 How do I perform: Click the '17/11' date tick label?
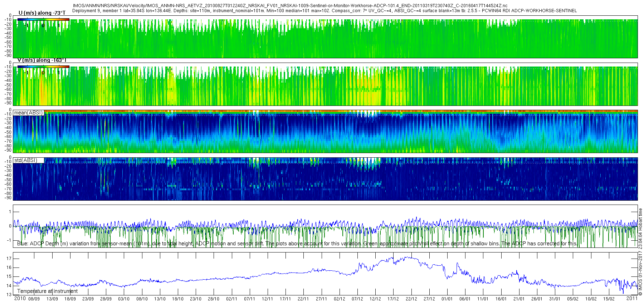pos(286,299)
